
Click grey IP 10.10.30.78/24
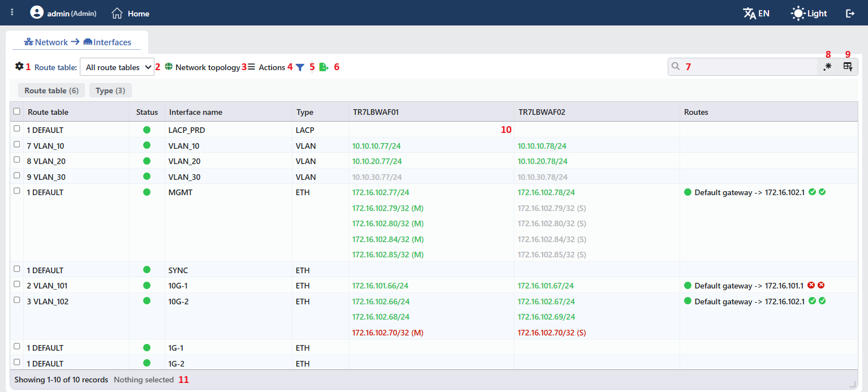(543, 177)
